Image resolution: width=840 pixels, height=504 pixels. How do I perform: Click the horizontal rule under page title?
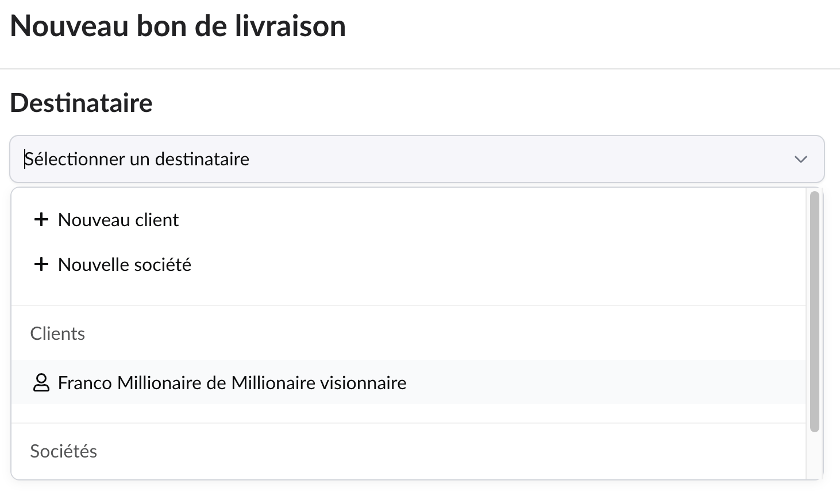click(x=419, y=69)
